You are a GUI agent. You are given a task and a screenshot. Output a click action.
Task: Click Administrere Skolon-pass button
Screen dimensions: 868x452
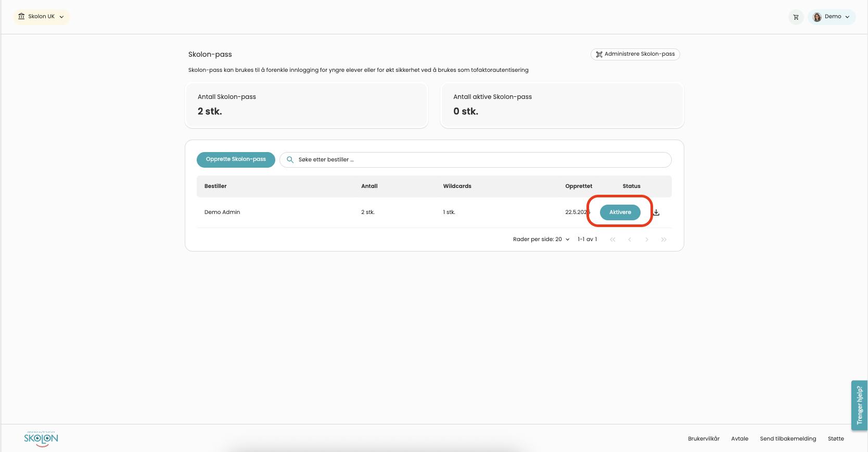pyautogui.click(x=635, y=54)
